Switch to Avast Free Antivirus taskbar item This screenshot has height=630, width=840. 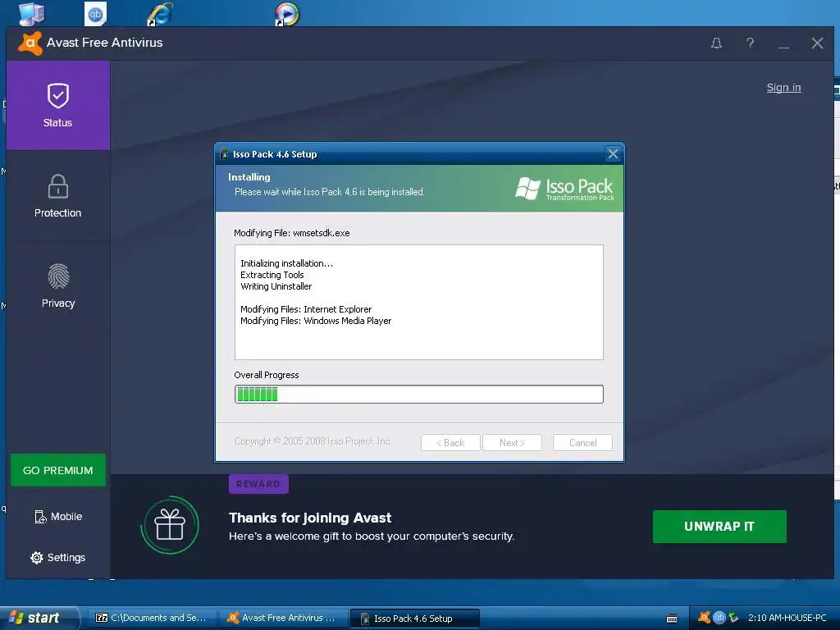click(282, 618)
